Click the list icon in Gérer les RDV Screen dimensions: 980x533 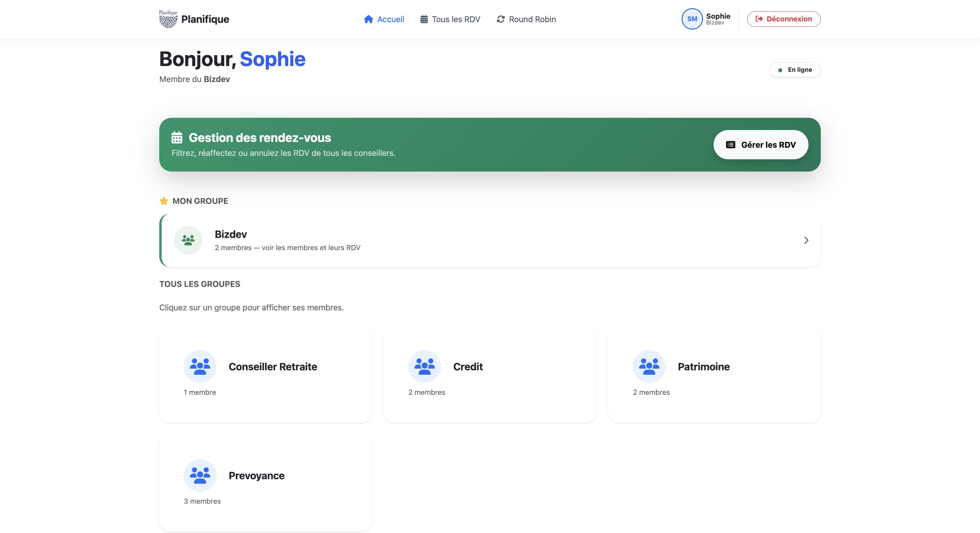(x=731, y=145)
